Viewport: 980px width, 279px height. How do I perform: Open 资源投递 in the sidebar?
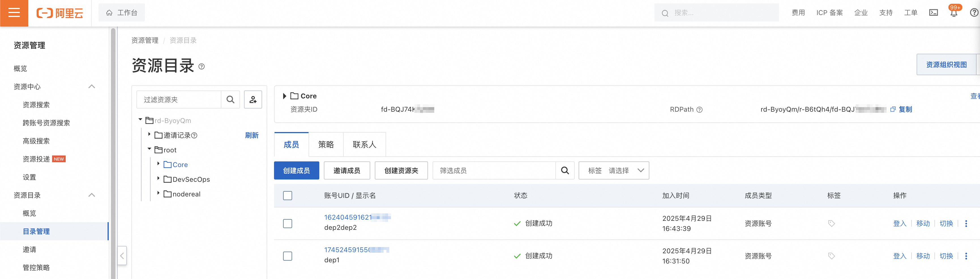(x=36, y=159)
